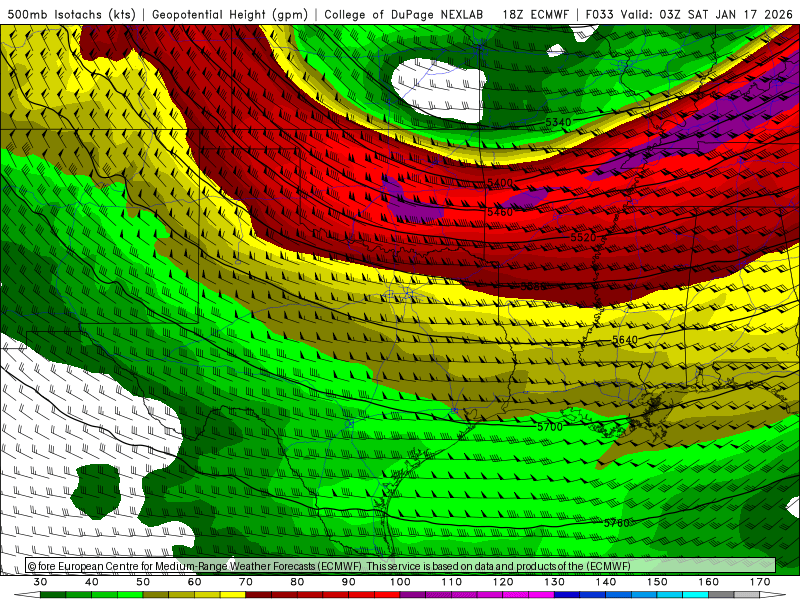800x600 pixels.
Task: Click the 5400 height contour label
Action: pos(500,183)
